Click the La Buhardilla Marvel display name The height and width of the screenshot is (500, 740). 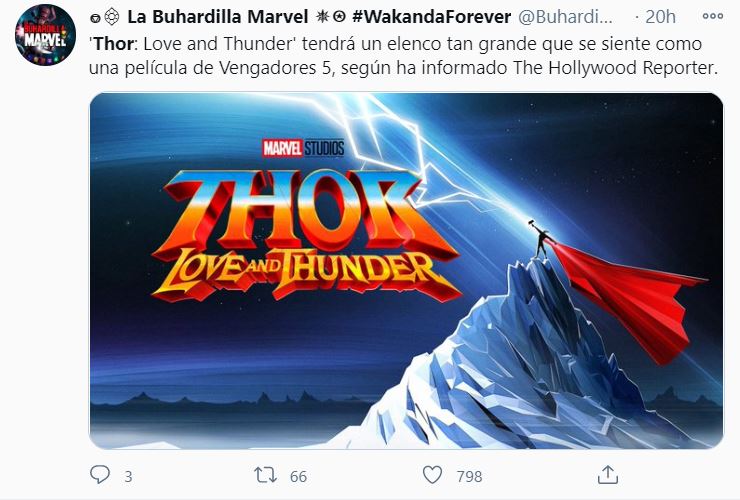coord(218,17)
